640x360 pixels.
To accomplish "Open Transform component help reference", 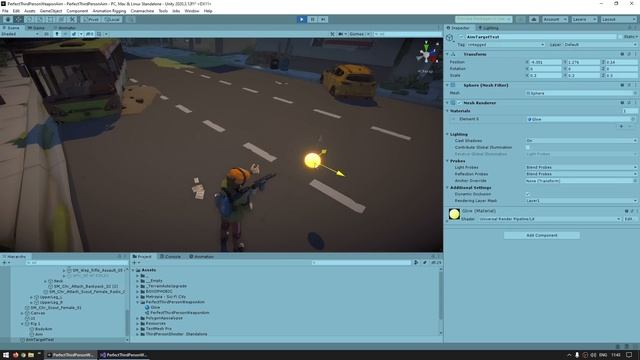I will point(622,54).
